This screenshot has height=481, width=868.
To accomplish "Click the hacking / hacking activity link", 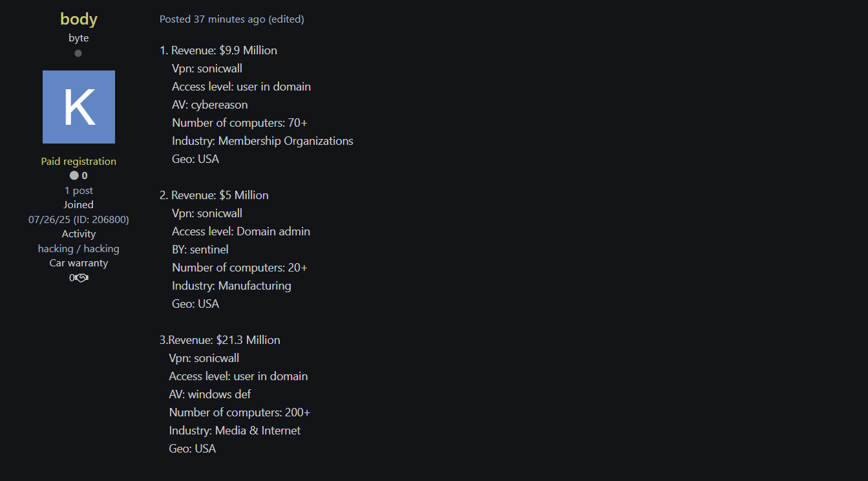I will [x=79, y=249].
